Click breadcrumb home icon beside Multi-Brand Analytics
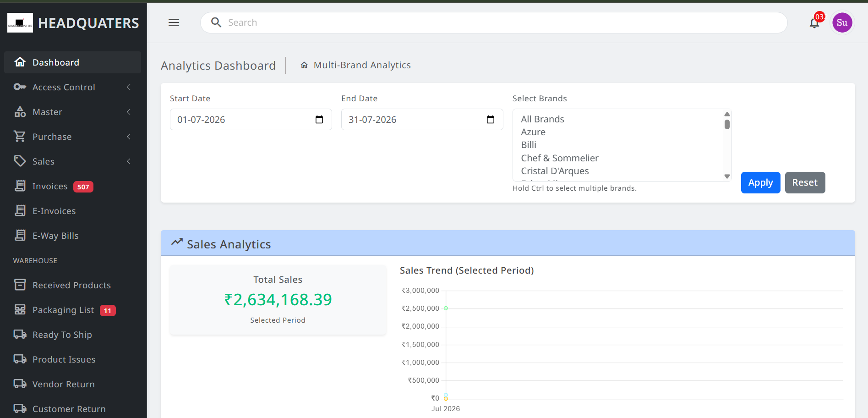The image size is (868, 418). (304, 65)
